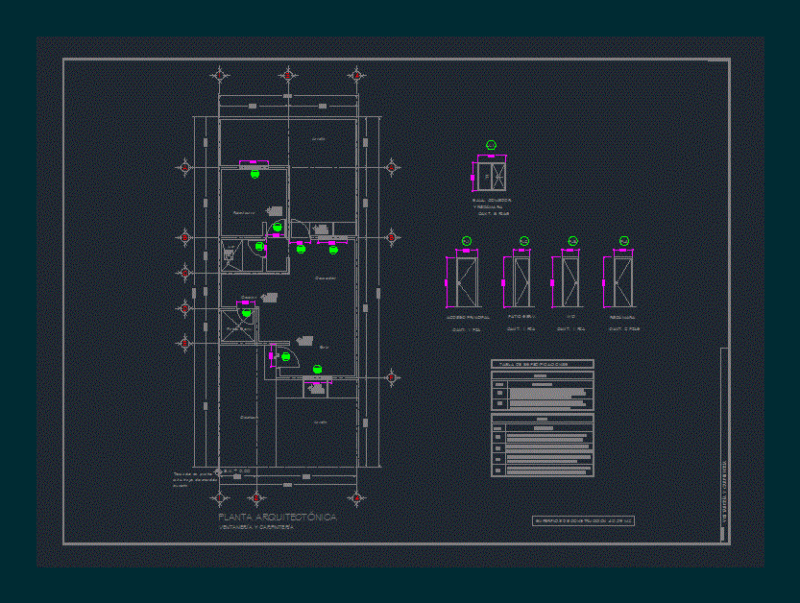Select the boxed note at bottom right
This screenshot has height=603, width=800.
click(x=583, y=521)
